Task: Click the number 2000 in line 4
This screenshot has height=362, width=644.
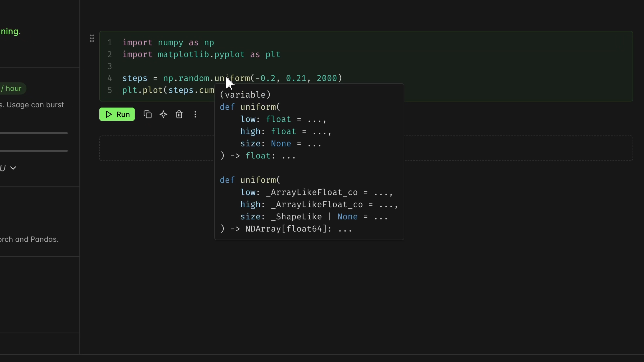Action: click(327, 78)
